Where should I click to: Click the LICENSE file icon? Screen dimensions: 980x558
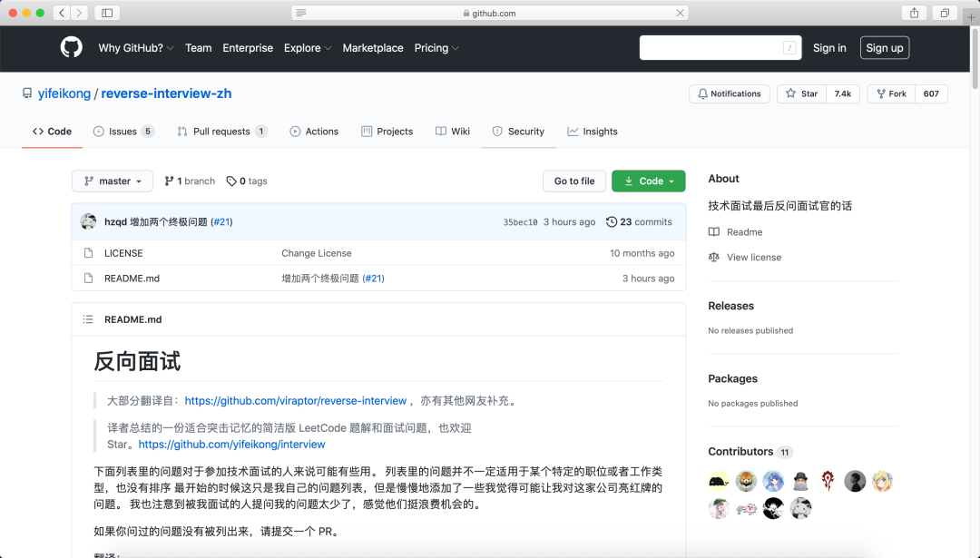tap(88, 253)
